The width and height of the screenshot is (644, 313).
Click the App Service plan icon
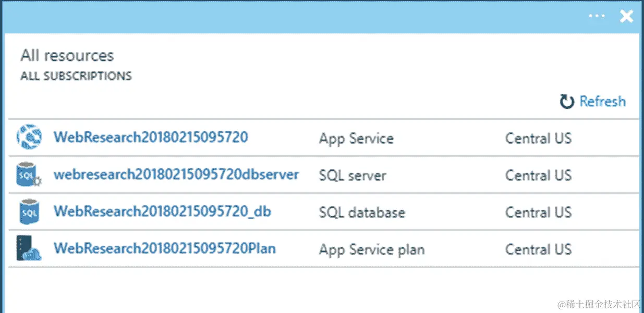(29, 248)
